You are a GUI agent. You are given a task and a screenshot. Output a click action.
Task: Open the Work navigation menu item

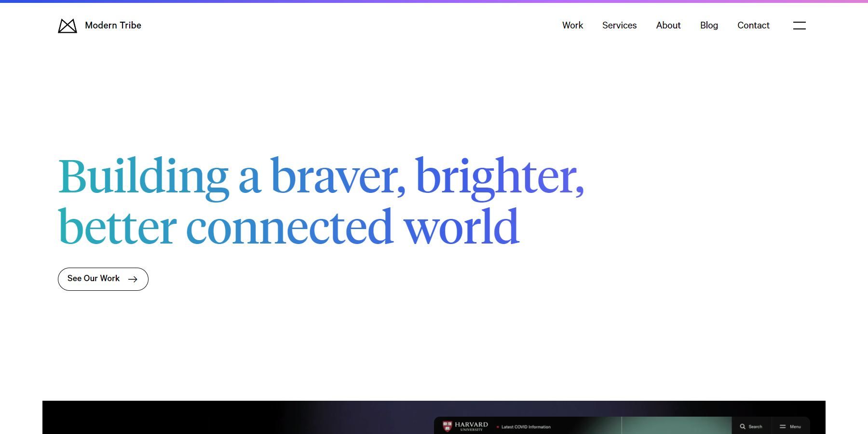point(572,26)
